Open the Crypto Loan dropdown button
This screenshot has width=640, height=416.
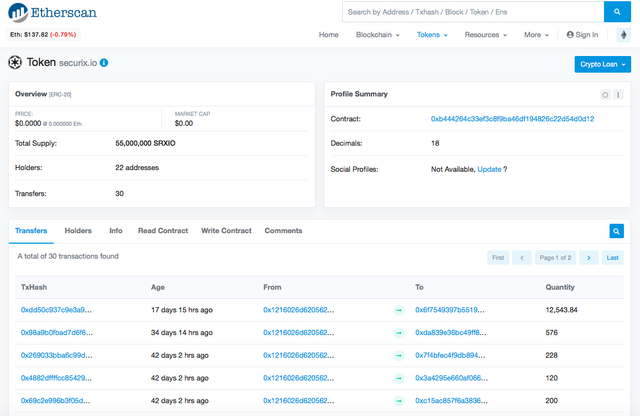(x=602, y=64)
